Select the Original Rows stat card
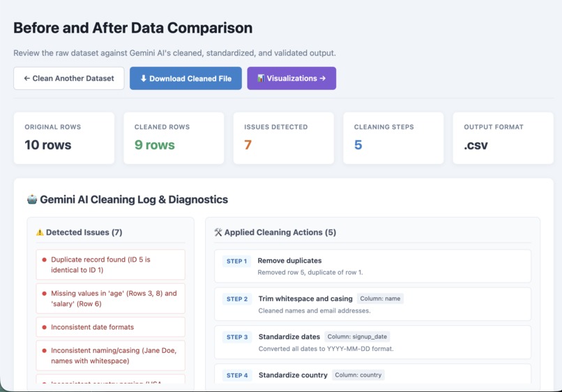 tap(64, 138)
